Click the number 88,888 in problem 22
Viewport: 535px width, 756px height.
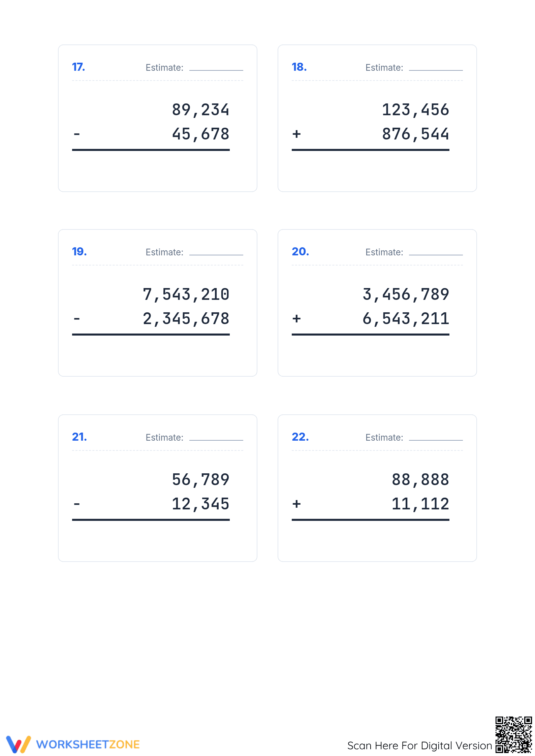coord(420,480)
